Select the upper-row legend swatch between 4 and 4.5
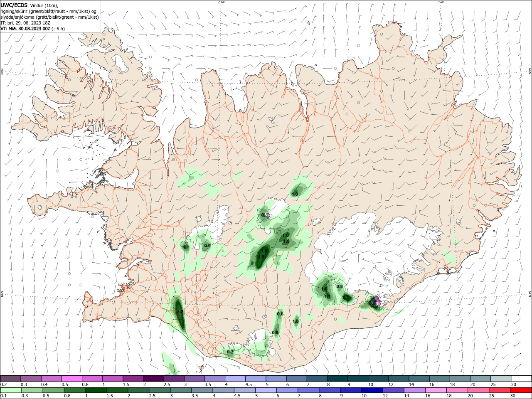This screenshot has height=399, width=532. click(x=235, y=379)
